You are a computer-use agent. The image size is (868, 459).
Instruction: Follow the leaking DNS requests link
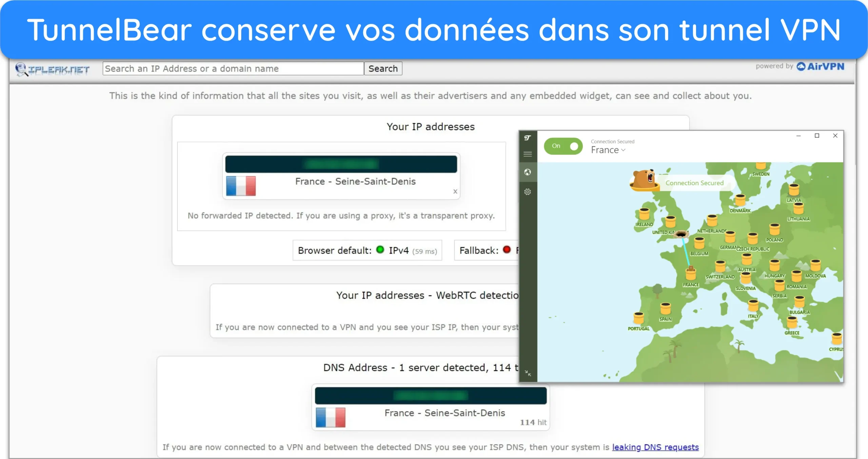coord(655,447)
